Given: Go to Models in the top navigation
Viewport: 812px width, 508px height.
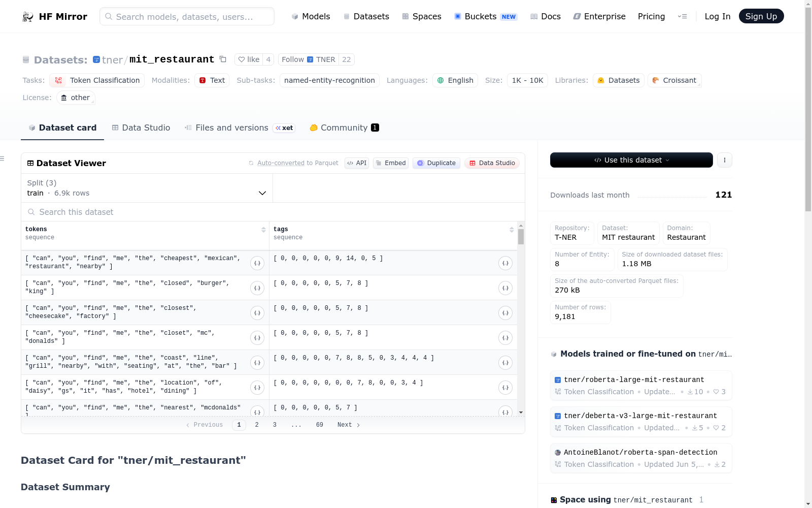Looking at the screenshot, I should click(311, 16).
